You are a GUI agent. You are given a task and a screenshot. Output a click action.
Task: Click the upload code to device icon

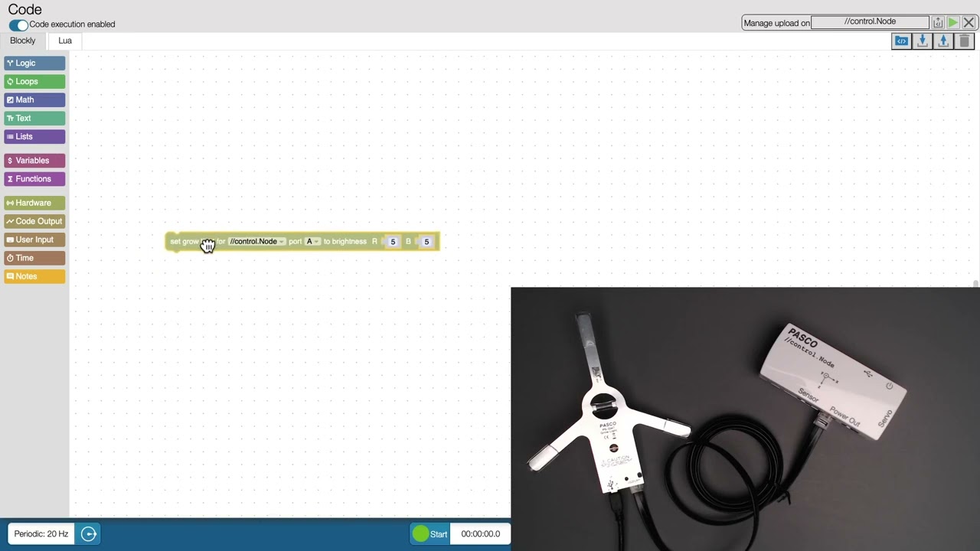tap(938, 22)
